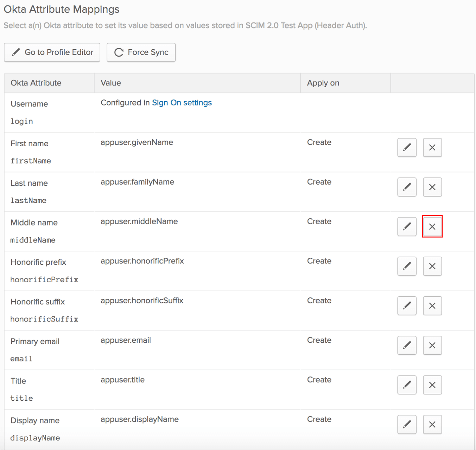
Task: Edit the Honorific suffix mapping with the pencil icon
Action: (407, 306)
